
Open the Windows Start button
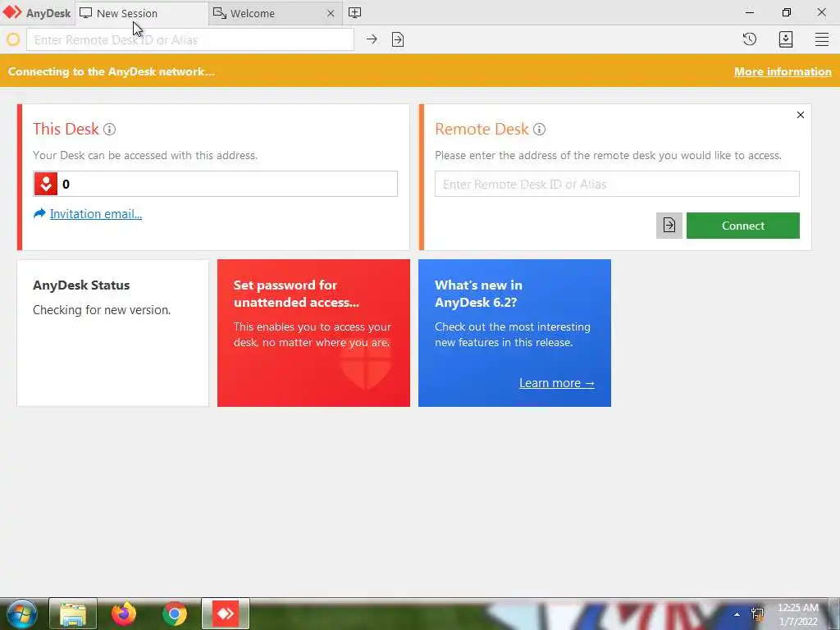coord(21,614)
